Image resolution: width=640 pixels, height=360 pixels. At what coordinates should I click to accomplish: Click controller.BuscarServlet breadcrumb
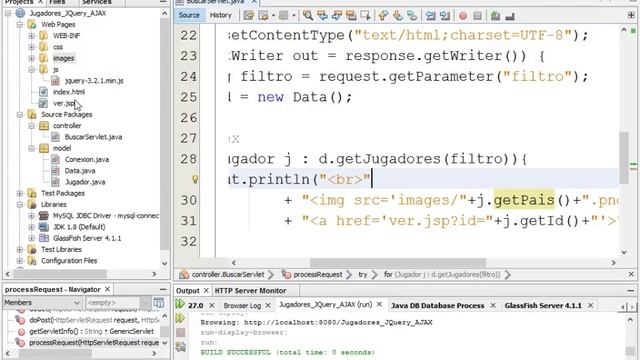[228, 275]
